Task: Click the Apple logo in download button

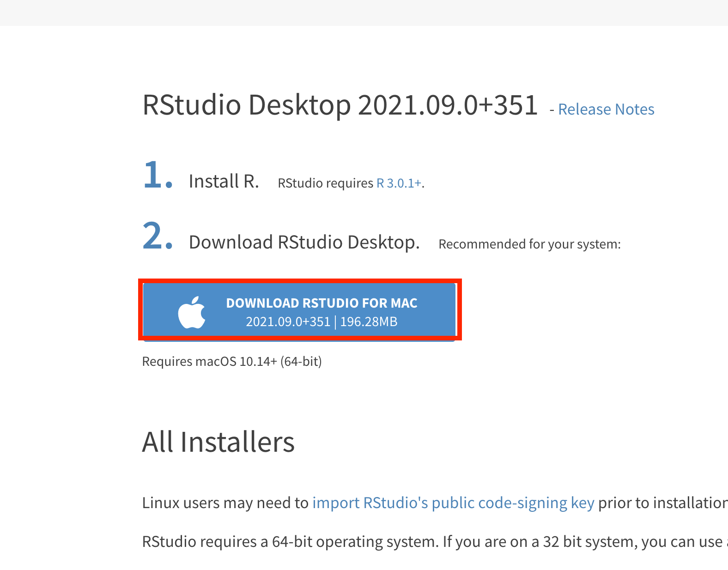Action: pos(192,313)
